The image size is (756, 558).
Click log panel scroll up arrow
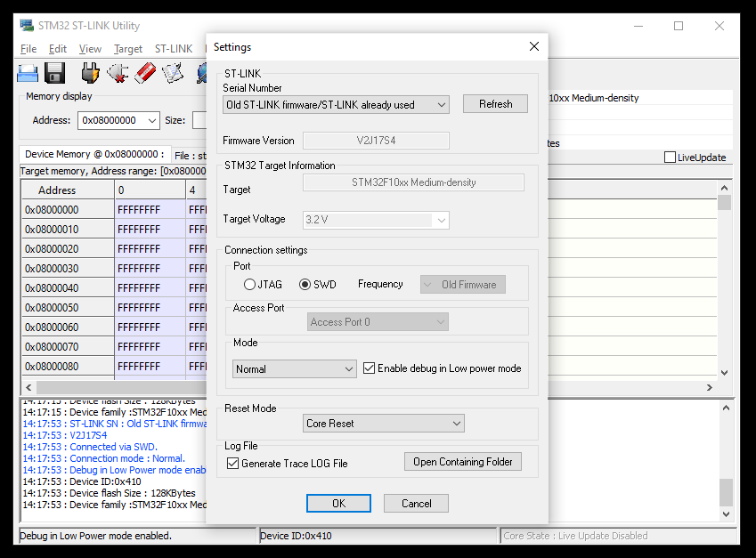[x=726, y=408]
